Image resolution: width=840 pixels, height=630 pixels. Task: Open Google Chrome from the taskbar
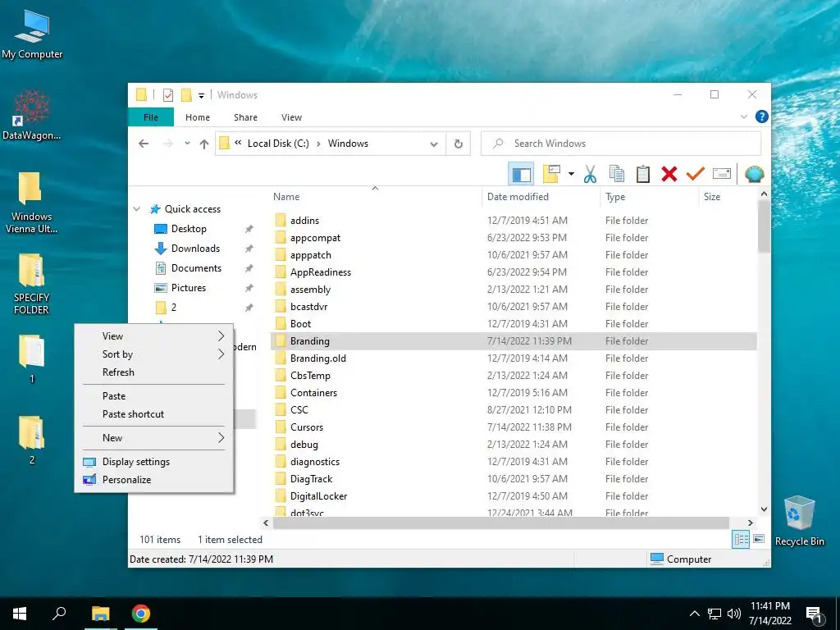pos(141,614)
